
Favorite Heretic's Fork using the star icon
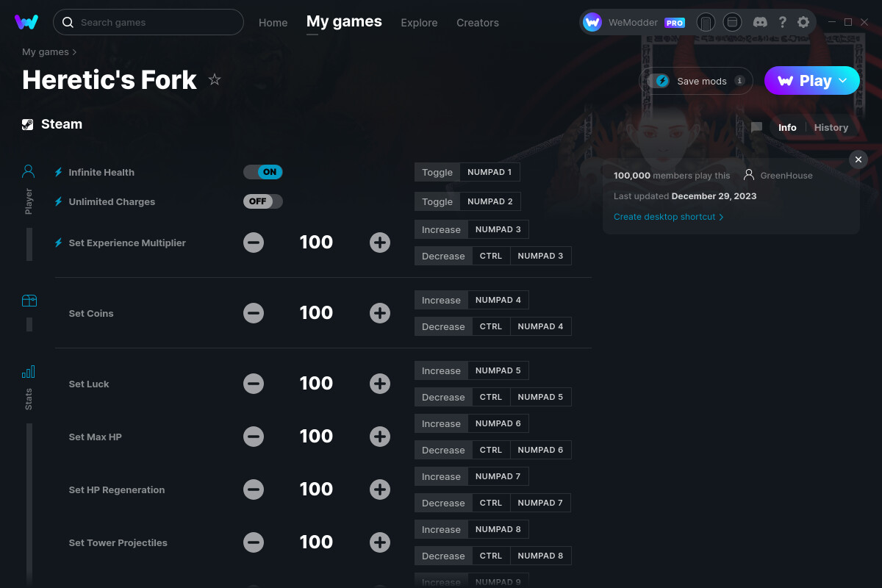point(214,79)
